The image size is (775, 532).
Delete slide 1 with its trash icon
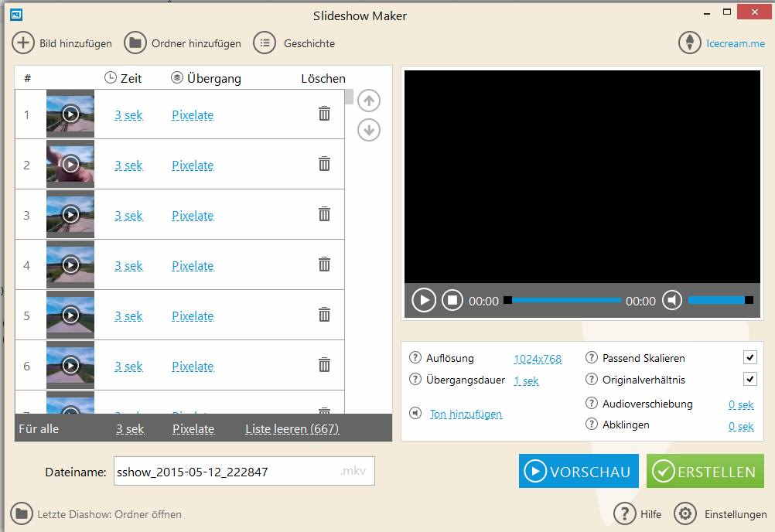point(324,114)
